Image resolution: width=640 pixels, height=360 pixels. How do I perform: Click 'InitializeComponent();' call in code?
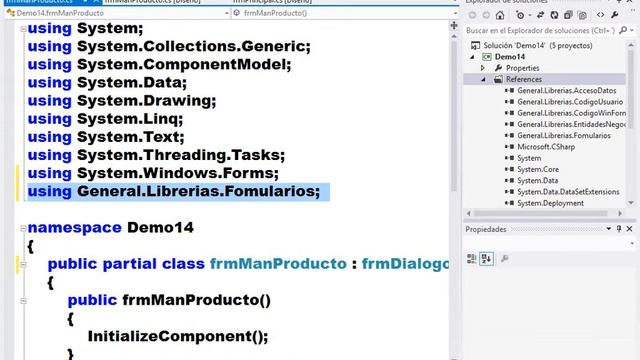pyautogui.click(x=178, y=336)
